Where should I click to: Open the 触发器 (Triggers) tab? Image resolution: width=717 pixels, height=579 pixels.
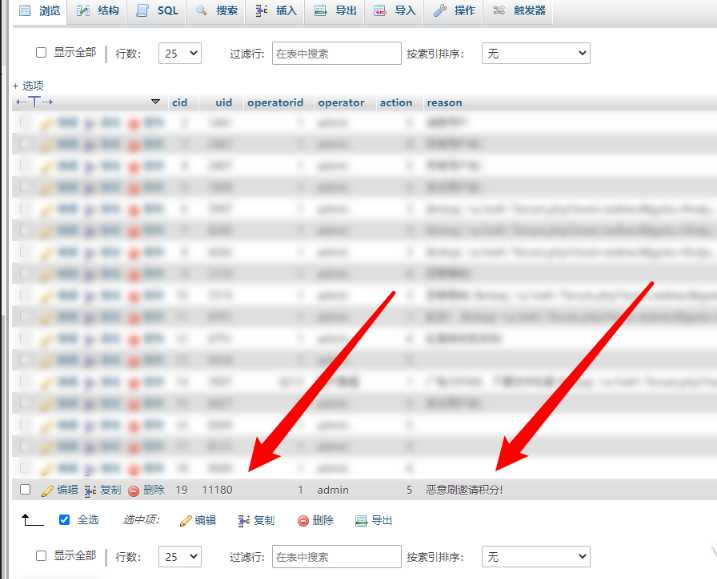519,11
